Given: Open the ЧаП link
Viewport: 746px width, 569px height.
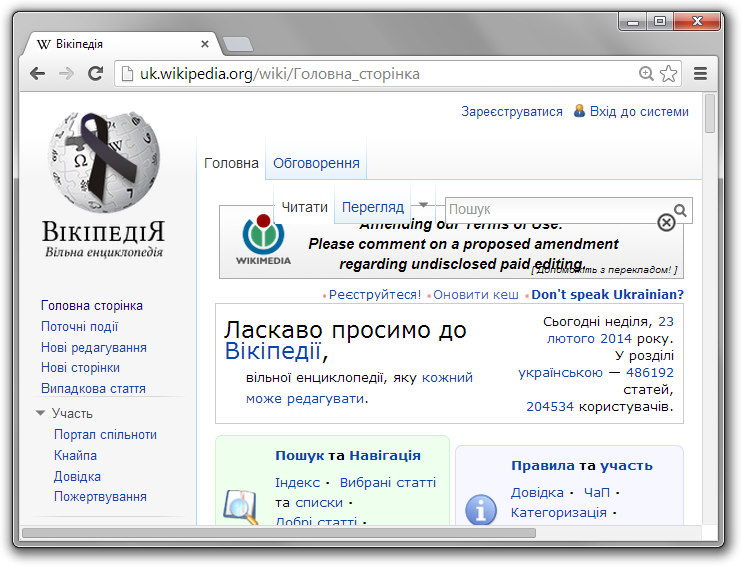Looking at the screenshot, I should point(597,492).
